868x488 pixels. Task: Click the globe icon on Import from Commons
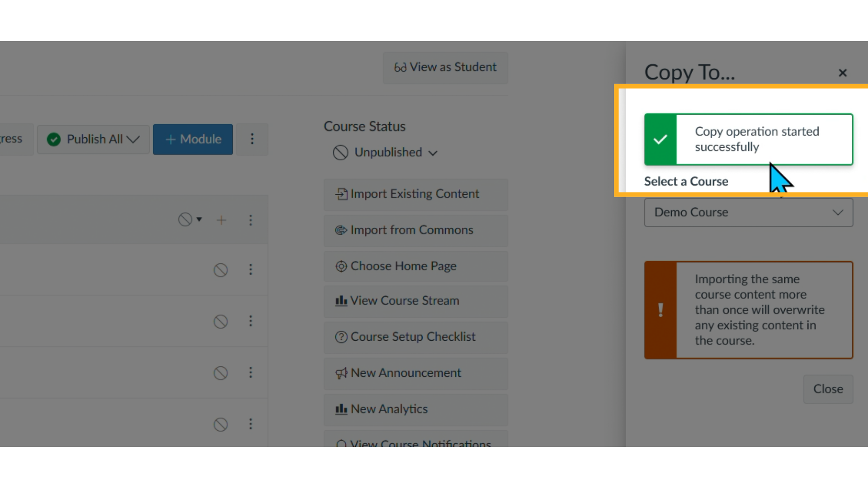coord(341,230)
